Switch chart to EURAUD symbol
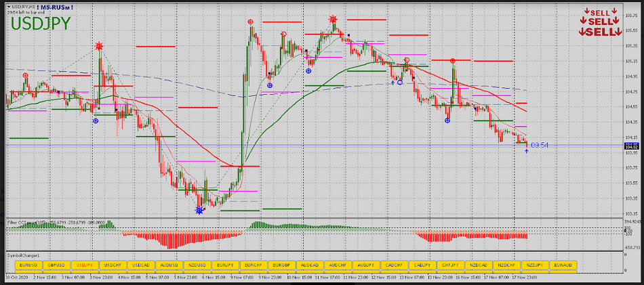644x285 pixels. coord(563,265)
